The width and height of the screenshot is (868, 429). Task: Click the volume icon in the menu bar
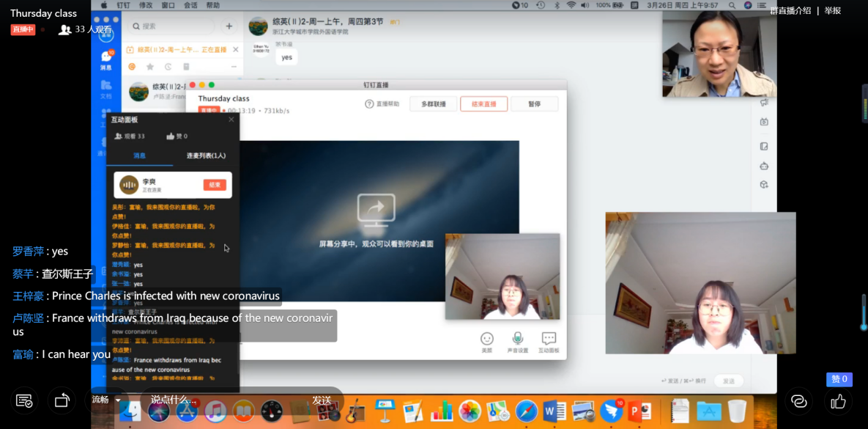point(585,5)
